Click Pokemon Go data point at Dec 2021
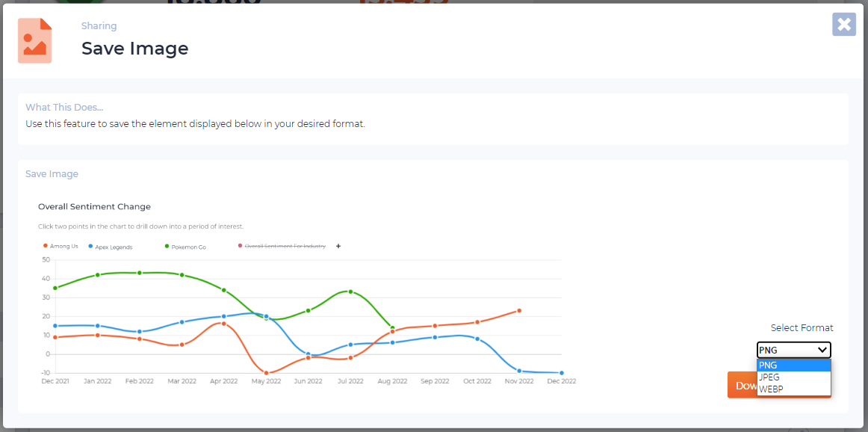Viewport: 868px width, 432px height. [x=55, y=288]
